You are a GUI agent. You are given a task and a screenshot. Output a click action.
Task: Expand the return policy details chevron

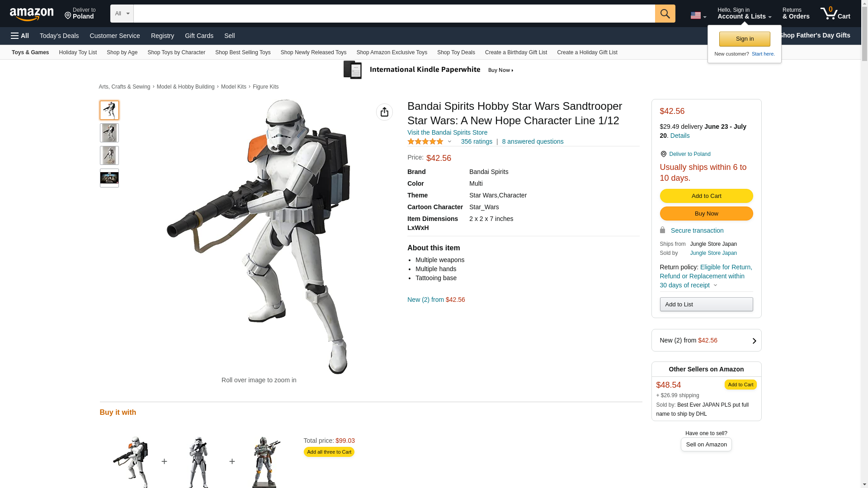click(x=715, y=285)
